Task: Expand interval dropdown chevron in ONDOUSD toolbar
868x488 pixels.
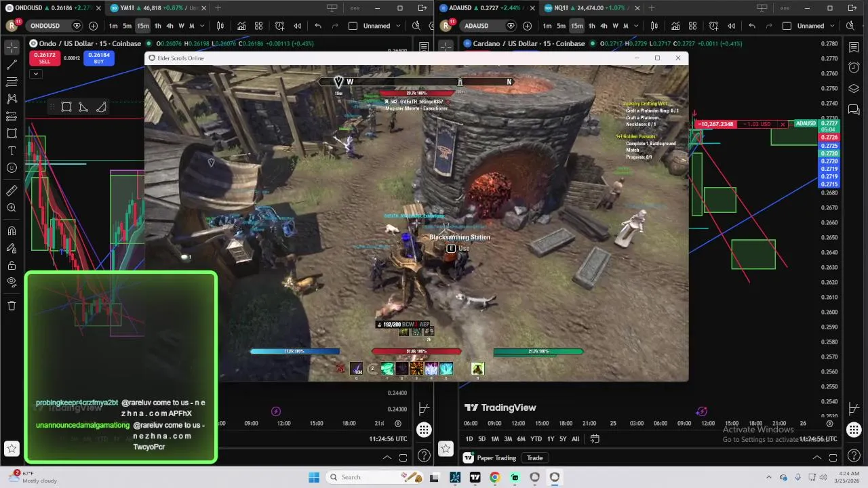Action: click(x=202, y=26)
